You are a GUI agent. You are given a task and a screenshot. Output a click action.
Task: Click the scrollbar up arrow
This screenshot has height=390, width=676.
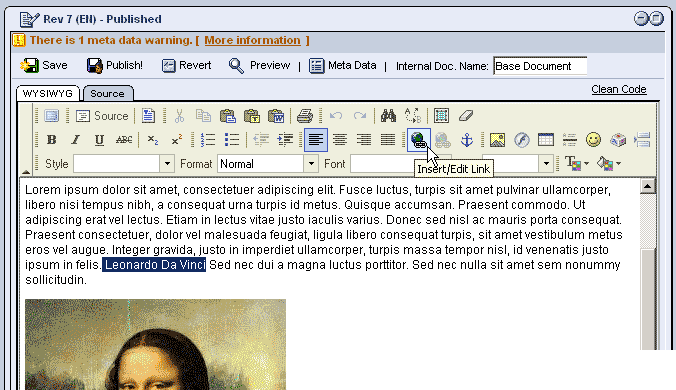[648, 186]
